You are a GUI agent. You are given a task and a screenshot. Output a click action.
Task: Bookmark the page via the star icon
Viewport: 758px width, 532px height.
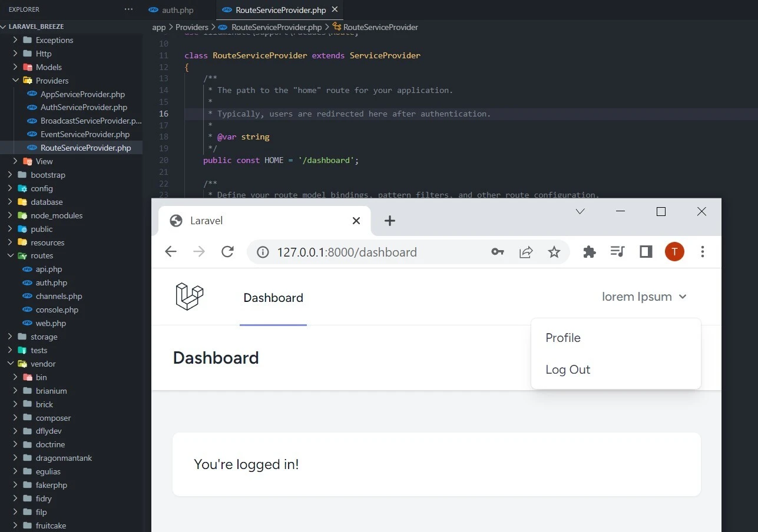554,251
